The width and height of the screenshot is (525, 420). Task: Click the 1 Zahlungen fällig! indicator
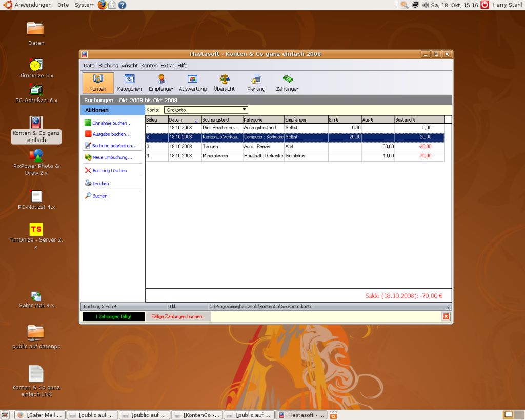[x=113, y=316]
